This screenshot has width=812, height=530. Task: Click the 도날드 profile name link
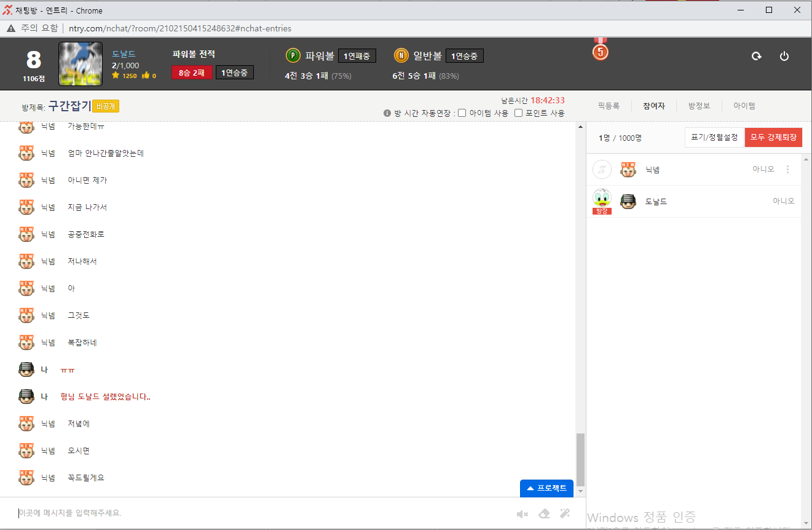(x=124, y=54)
